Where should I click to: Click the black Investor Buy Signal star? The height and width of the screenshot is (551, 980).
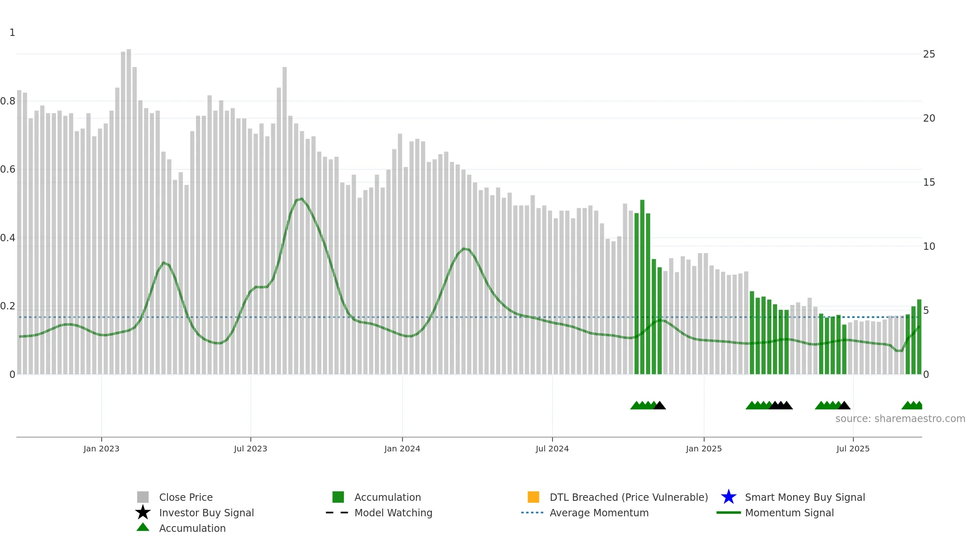coord(143,512)
